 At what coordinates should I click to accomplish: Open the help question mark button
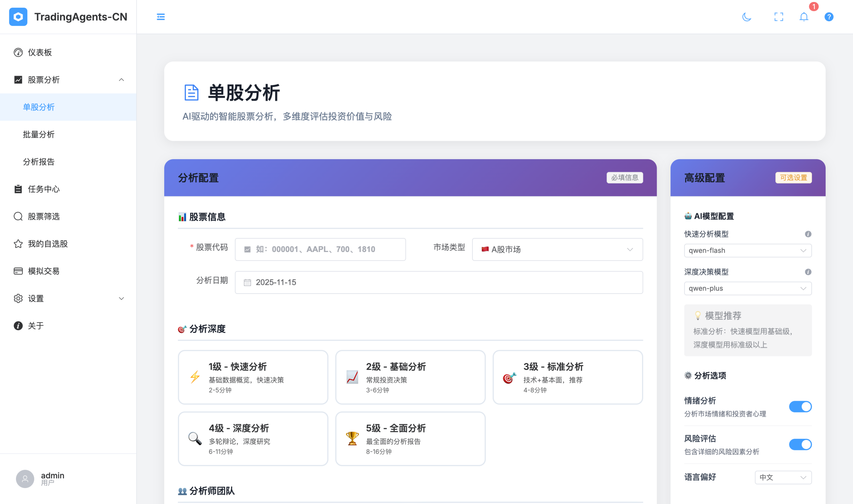pyautogui.click(x=829, y=17)
